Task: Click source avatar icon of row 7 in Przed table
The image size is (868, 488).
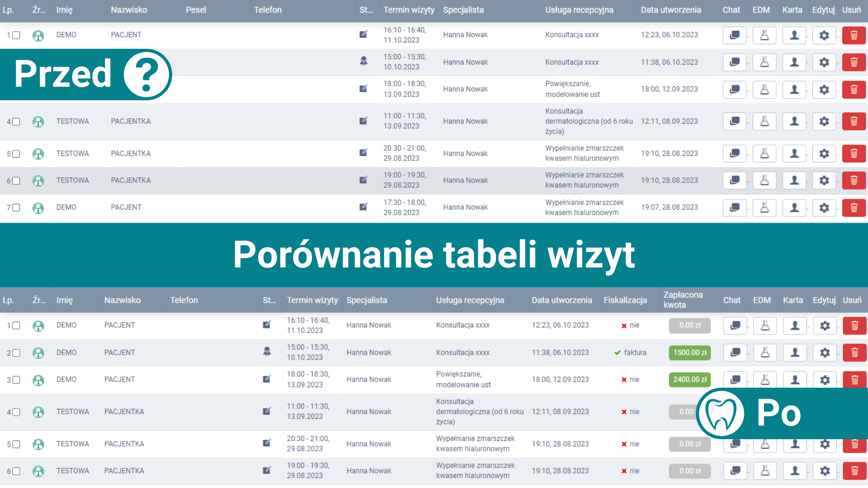Action: [38, 208]
